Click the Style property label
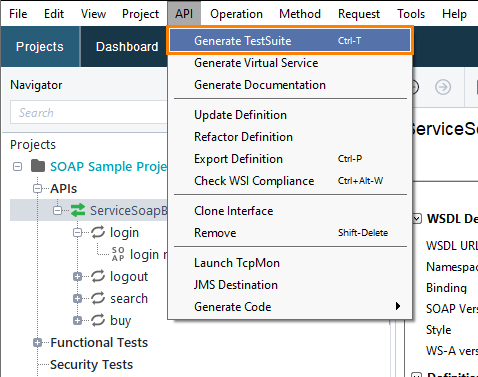Screen dimensions: 478x377 point(439,330)
